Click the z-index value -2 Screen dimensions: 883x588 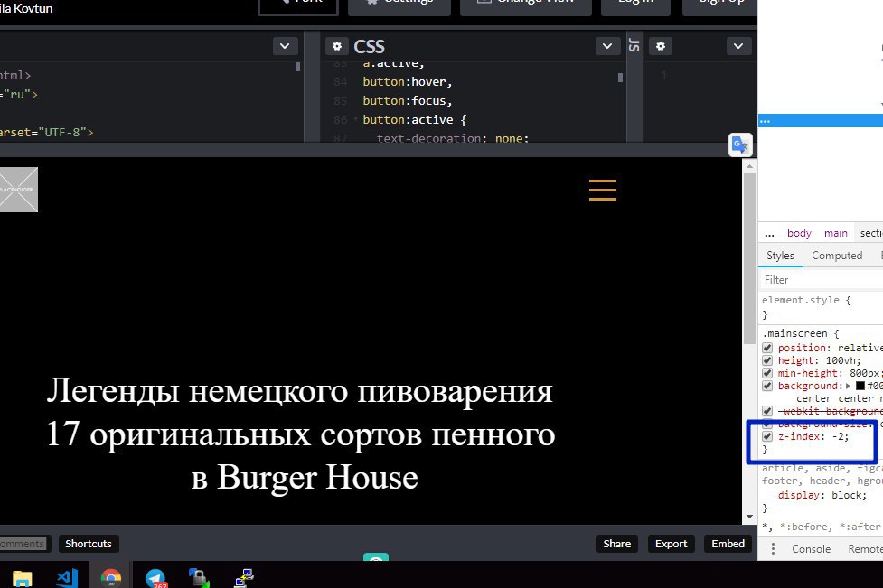(838, 436)
